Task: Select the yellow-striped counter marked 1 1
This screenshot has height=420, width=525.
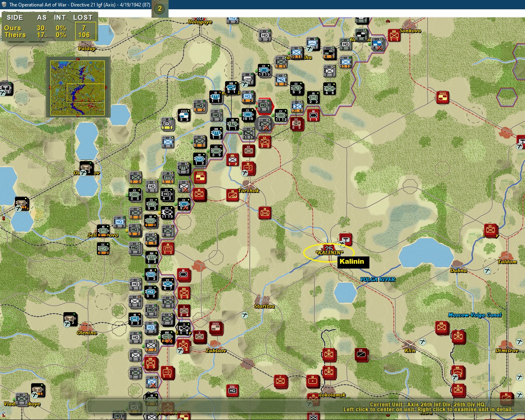Action: 168,124
